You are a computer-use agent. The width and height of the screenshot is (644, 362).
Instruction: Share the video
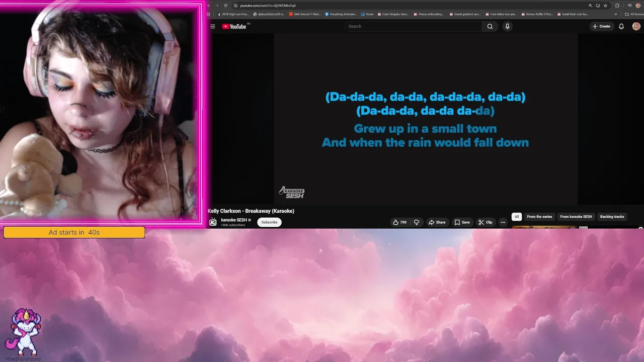pyautogui.click(x=437, y=222)
